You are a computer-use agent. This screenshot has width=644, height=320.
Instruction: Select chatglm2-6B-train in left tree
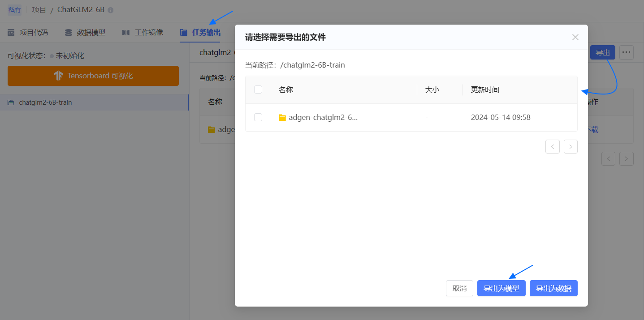coord(45,102)
